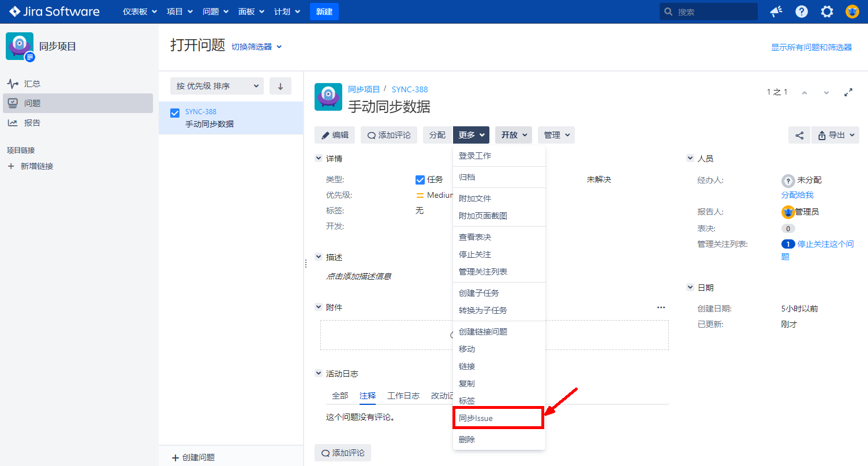Open the 导出 export dropdown

(x=835, y=135)
